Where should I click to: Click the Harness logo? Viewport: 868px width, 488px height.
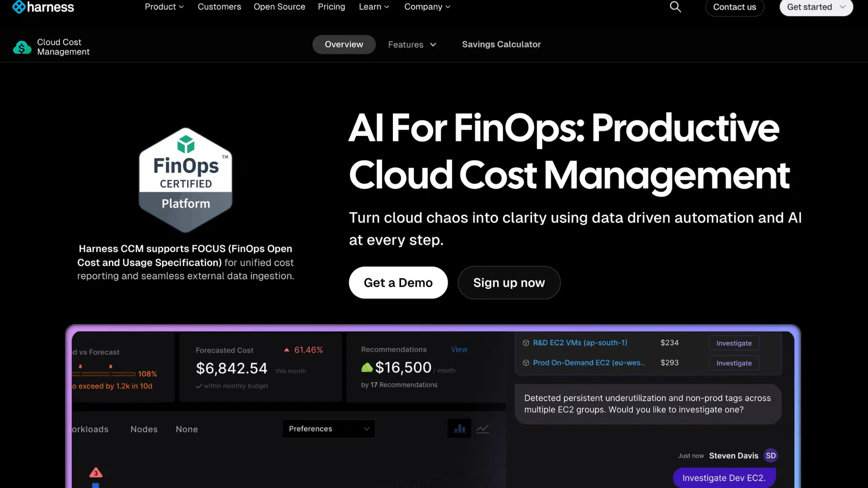point(43,7)
